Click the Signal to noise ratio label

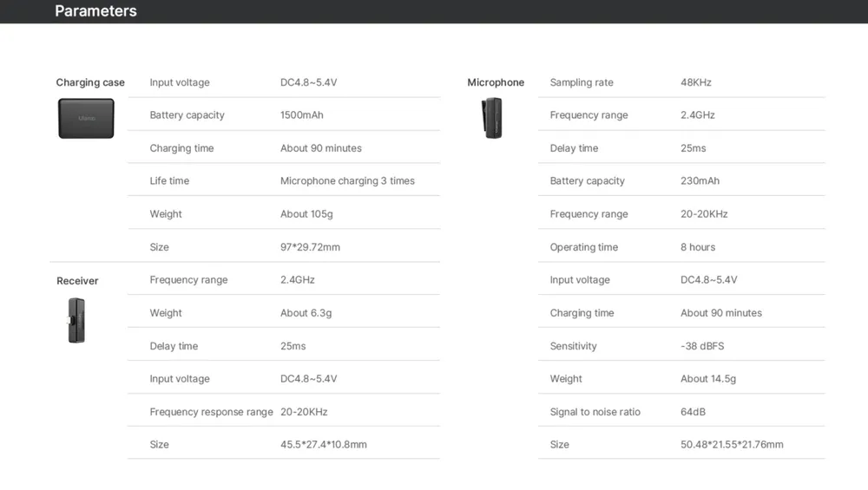pos(595,412)
